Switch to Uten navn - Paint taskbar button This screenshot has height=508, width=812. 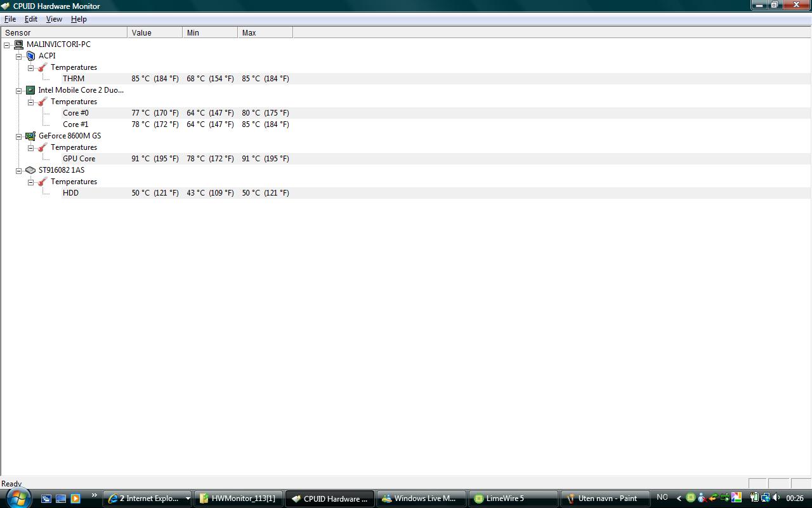coord(605,498)
